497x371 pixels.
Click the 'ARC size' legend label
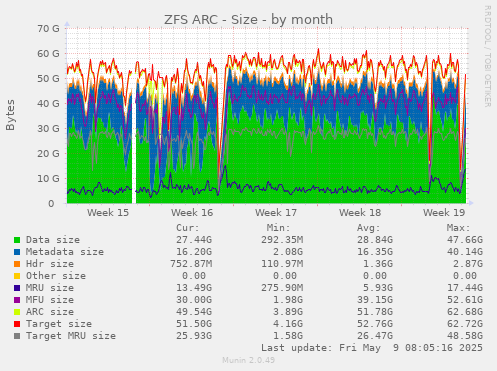point(50,312)
